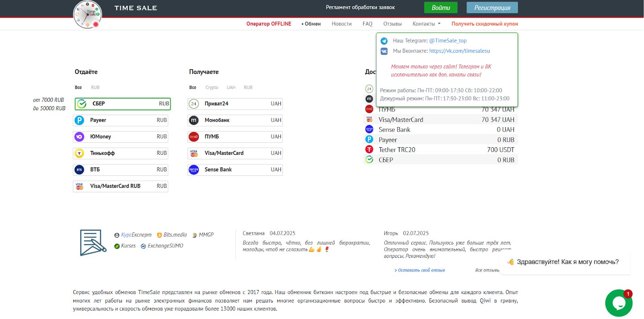Select the Тинькофф RUB give option

(x=120, y=153)
